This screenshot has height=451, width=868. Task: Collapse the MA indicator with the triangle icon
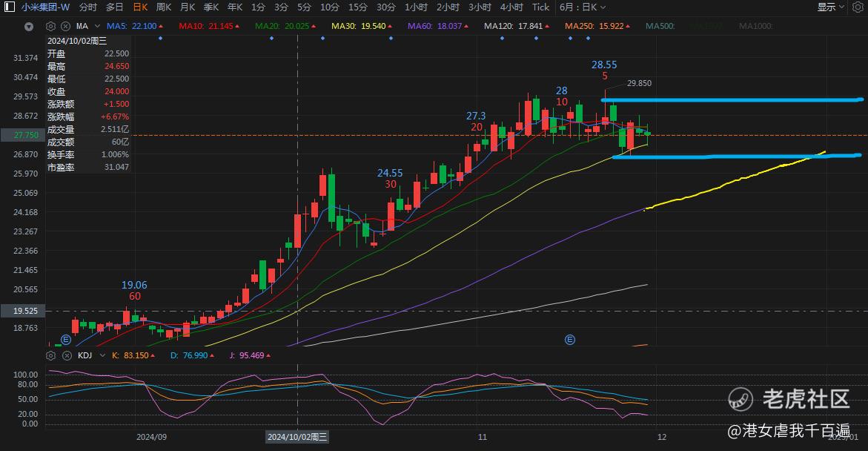click(x=29, y=27)
